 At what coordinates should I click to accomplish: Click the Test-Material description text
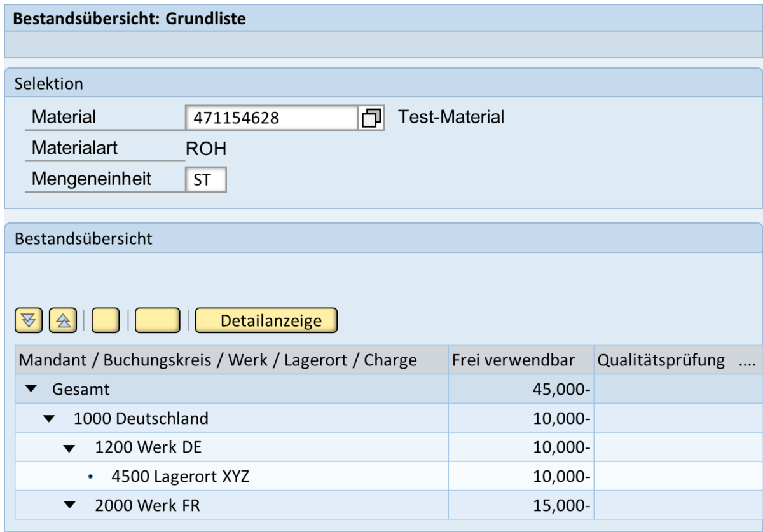click(x=451, y=117)
